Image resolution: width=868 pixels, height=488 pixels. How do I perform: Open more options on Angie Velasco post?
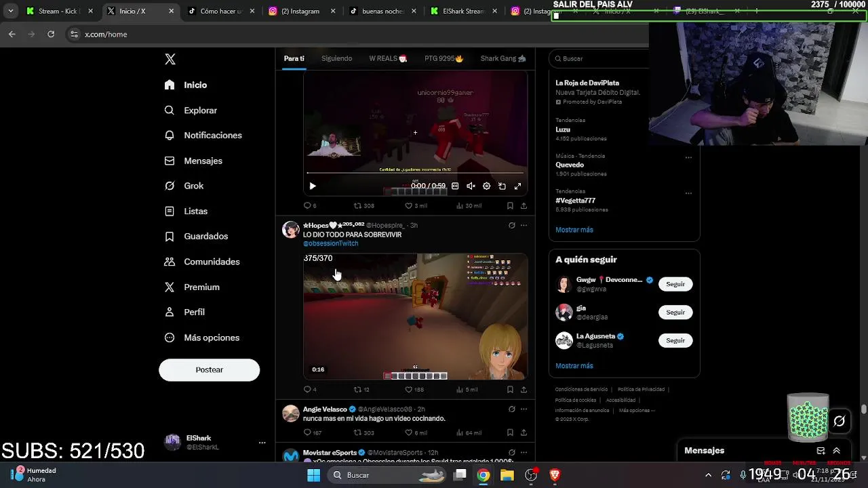[x=524, y=409]
